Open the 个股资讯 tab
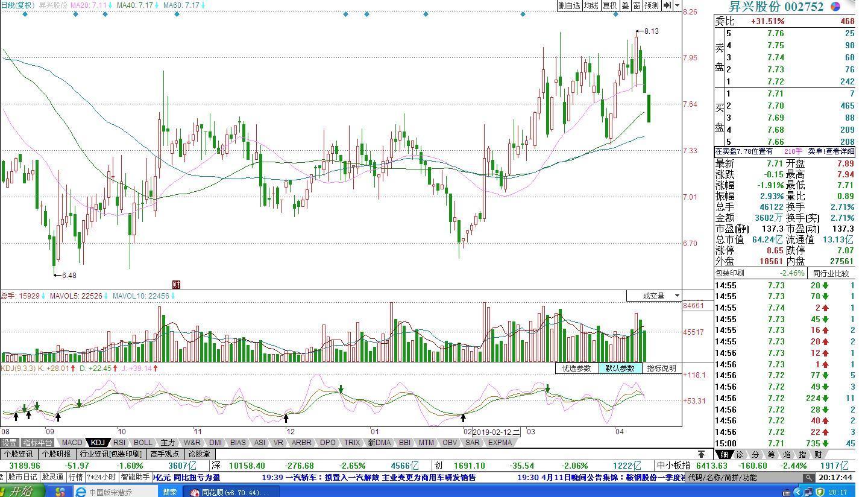Viewport: 868px width, 497px height. click(x=19, y=454)
